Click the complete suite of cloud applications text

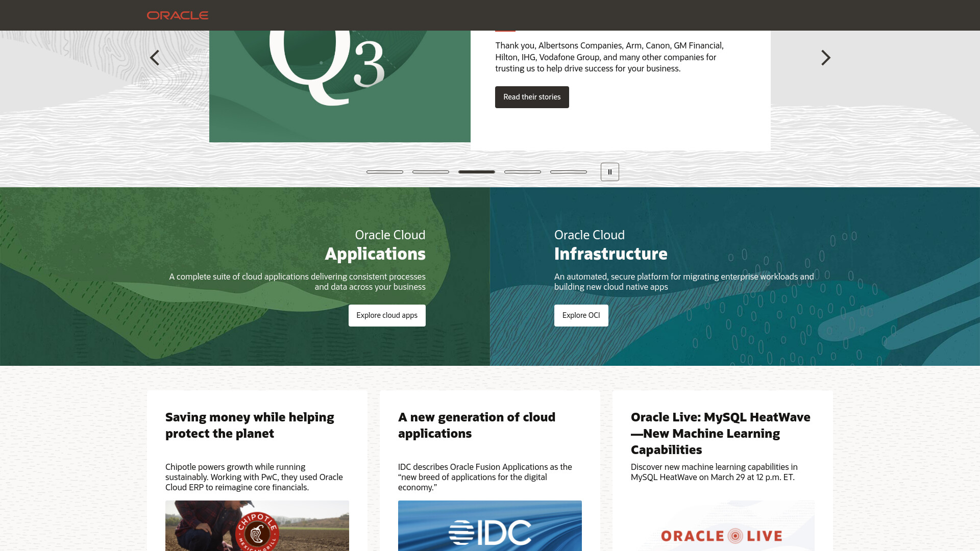pos(297,282)
